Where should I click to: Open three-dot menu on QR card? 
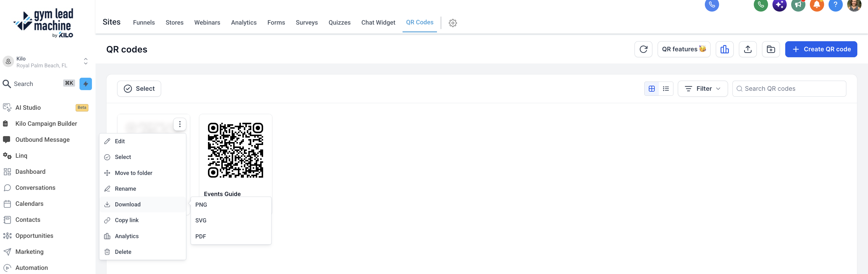pyautogui.click(x=179, y=124)
